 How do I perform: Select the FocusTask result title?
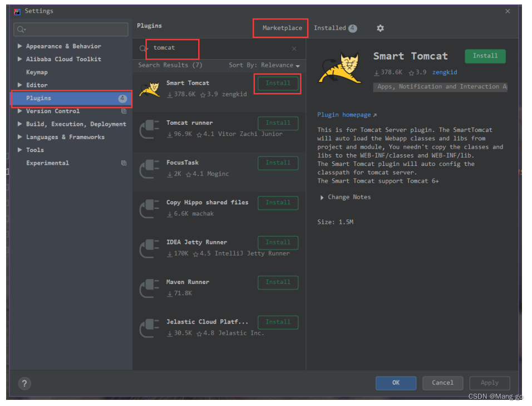click(182, 163)
